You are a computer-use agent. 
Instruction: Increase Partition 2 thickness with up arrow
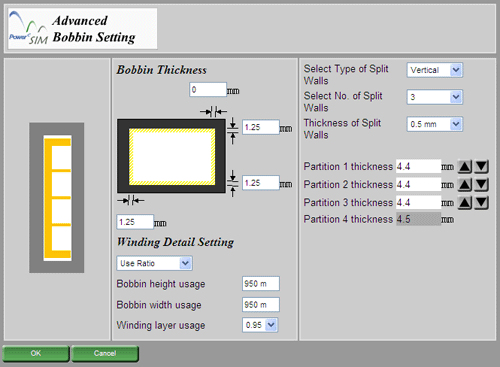click(x=465, y=184)
